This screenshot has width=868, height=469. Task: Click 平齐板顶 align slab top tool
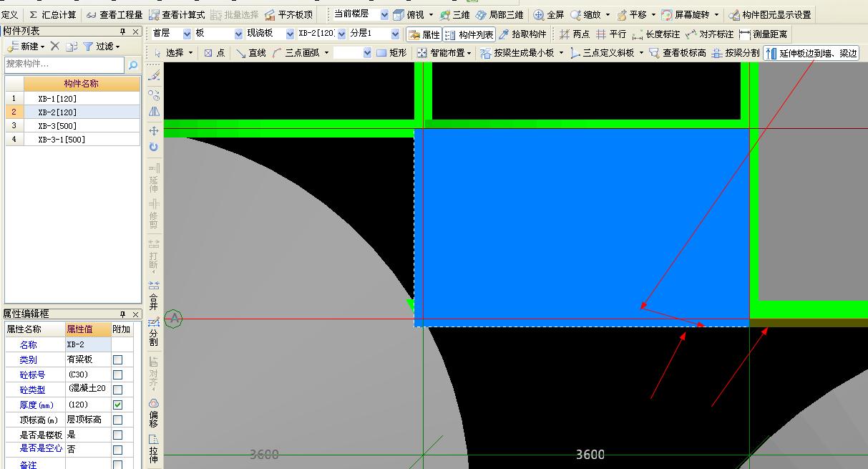click(x=288, y=14)
